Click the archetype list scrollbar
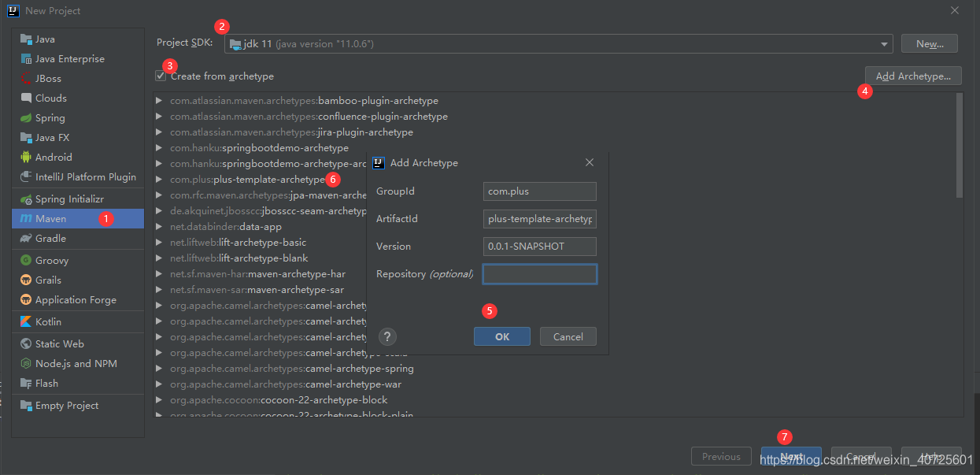Image resolution: width=980 pixels, height=475 pixels. point(959,145)
